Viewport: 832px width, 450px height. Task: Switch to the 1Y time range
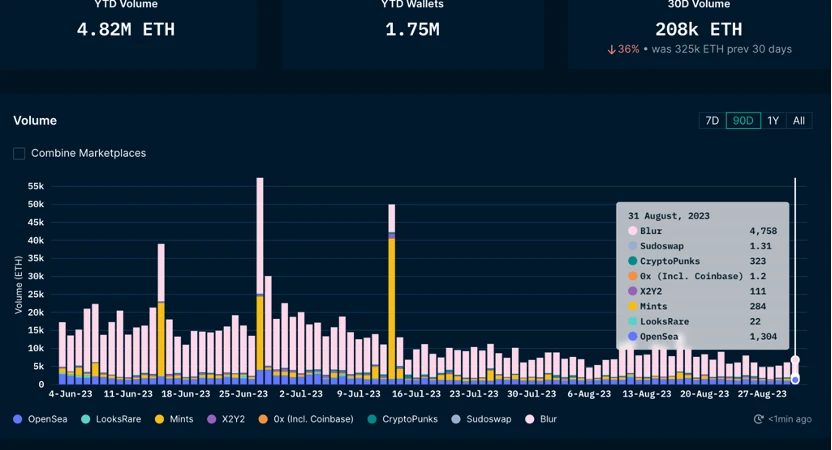tap(773, 120)
